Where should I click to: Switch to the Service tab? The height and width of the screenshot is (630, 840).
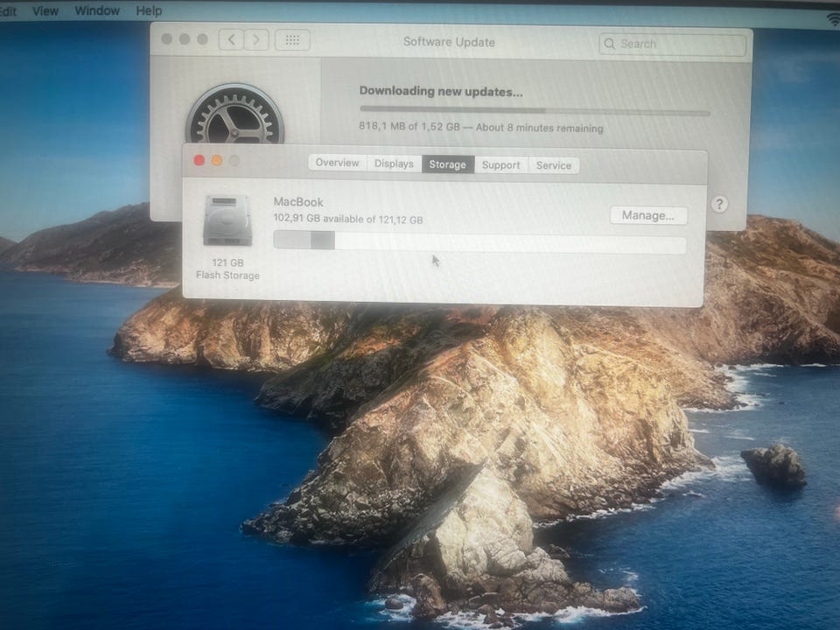[553, 165]
